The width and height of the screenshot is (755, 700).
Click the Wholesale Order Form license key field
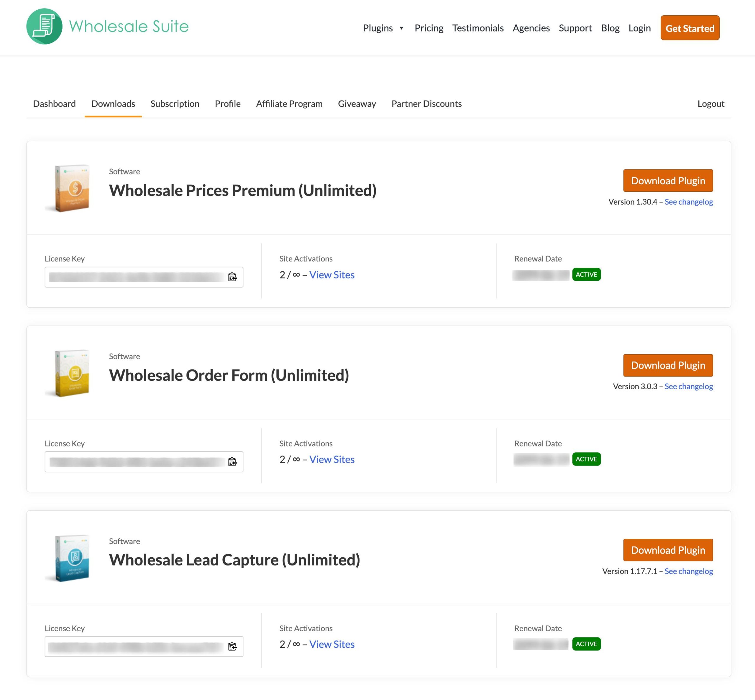(x=144, y=462)
